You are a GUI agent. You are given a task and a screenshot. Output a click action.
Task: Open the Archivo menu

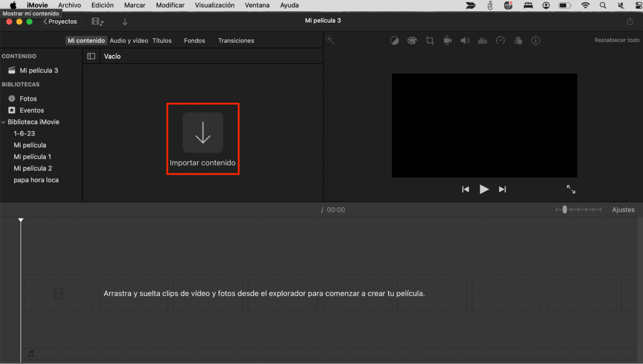69,5
